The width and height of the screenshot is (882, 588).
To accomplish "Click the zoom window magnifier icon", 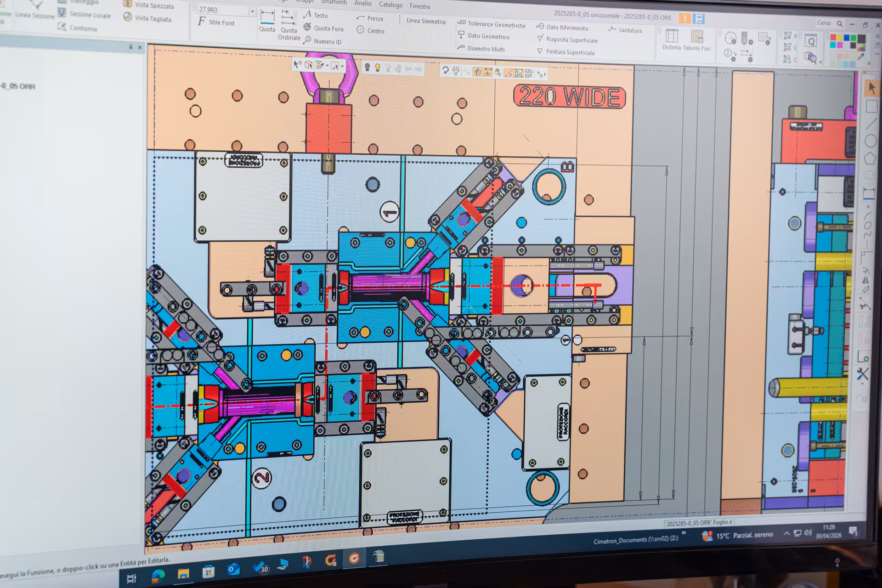I will coord(811,41).
